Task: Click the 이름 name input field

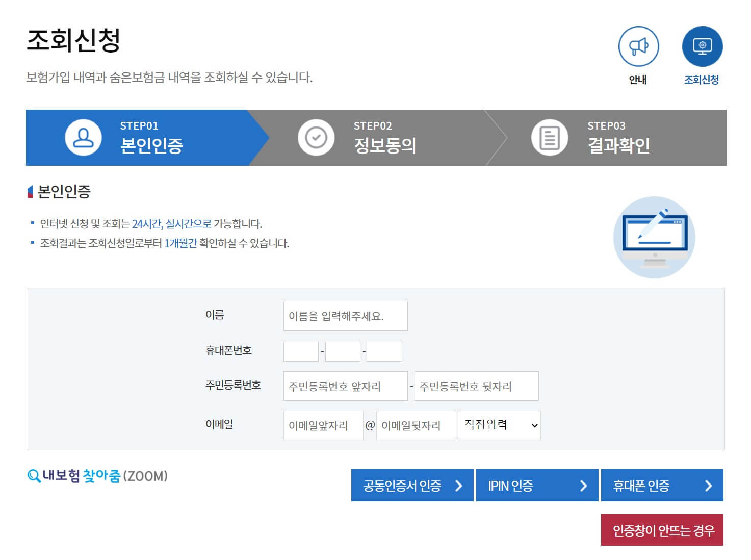Action: click(345, 316)
